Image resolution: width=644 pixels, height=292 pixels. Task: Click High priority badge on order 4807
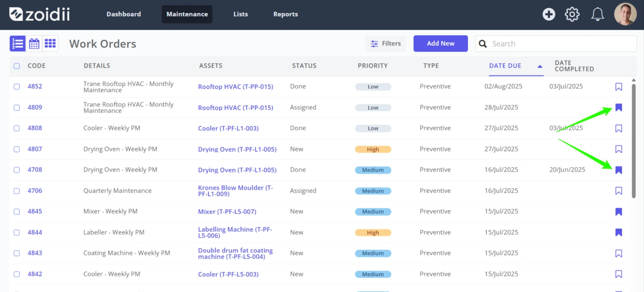pyautogui.click(x=373, y=149)
